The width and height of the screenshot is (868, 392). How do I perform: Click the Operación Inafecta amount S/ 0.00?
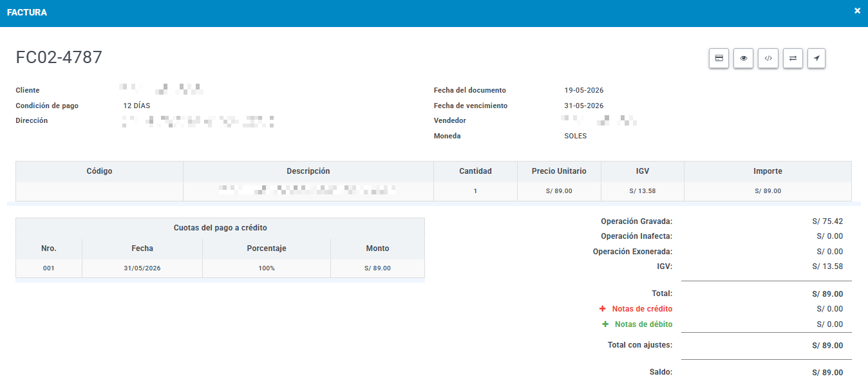click(830, 237)
